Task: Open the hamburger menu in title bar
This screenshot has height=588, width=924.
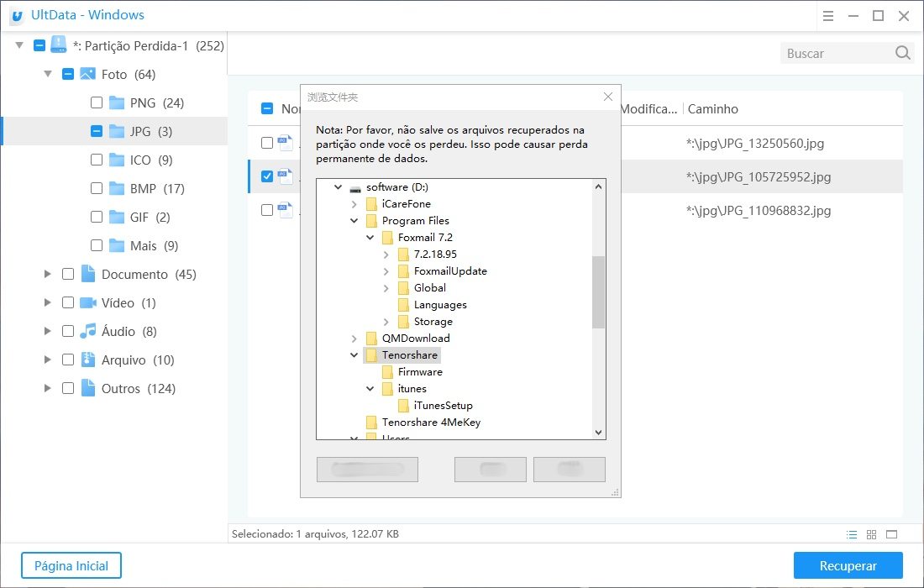Action: click(828, 16)
